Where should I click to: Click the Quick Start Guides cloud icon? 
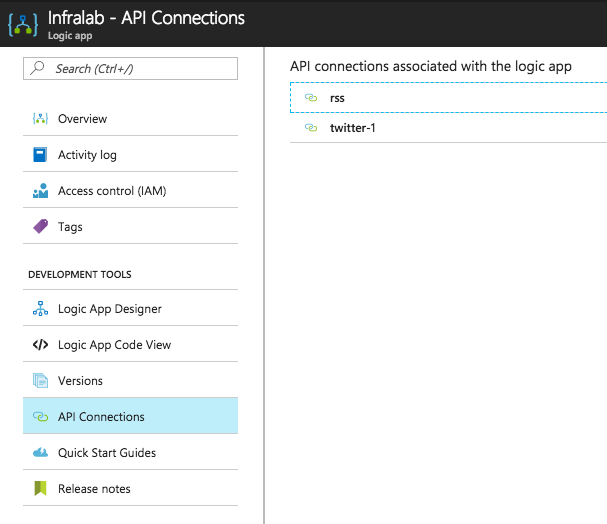click(40, 452)
